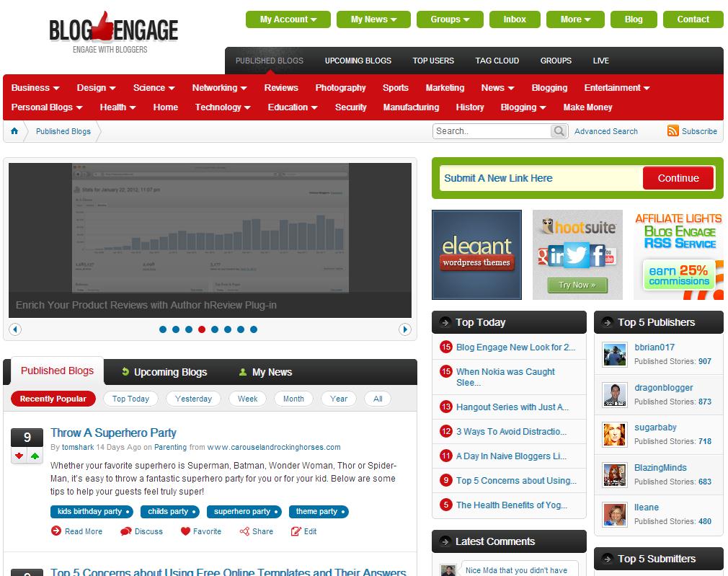Open the Tag Cloud nav item
Screen dimensions: 728x576
tap(497, 61)
